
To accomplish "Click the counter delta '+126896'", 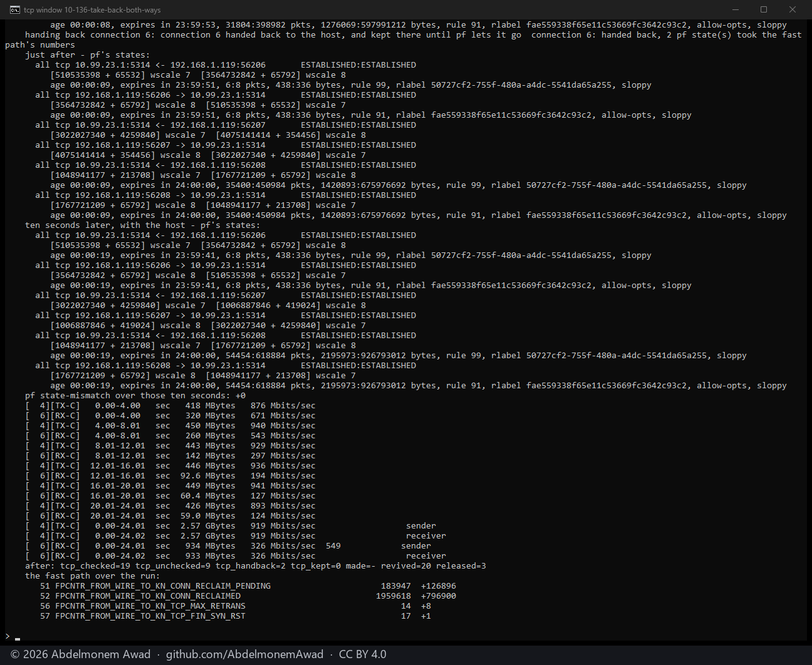I will 439,586.
